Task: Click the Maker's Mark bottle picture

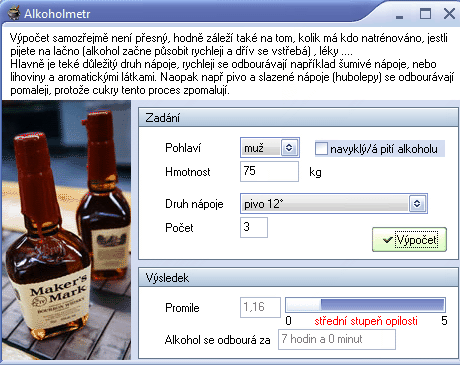Action: coord(67,230)
